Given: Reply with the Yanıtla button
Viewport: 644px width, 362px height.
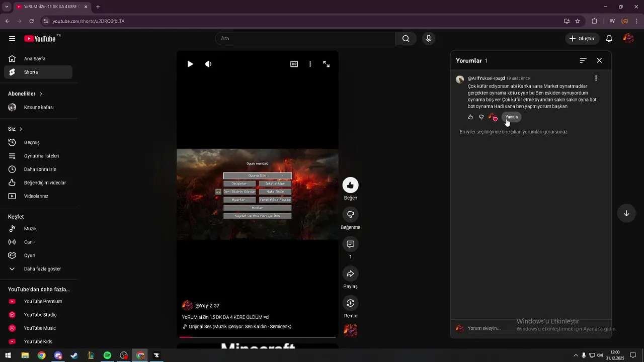Looking at the screenshot, I should (511, 117).
